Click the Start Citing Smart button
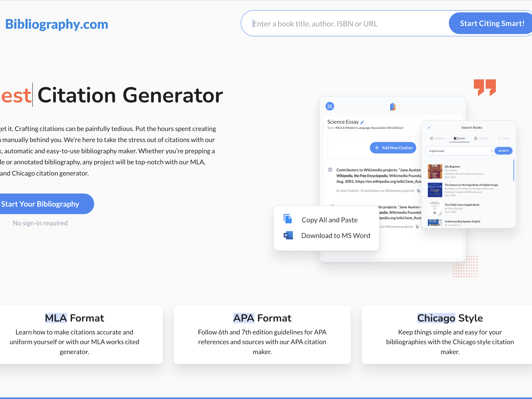Screen dimensions: 532x399 (x=493, y=23)
